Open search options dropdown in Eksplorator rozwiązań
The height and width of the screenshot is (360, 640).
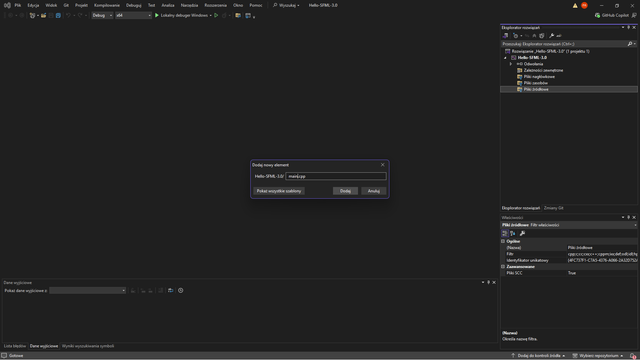[x=635, y=44]
